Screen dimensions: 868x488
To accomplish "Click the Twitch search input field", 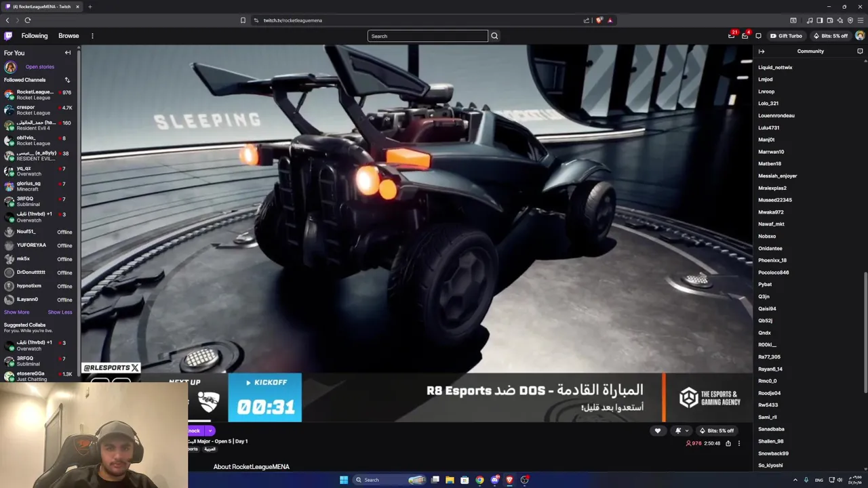I will tap(427, 36).
